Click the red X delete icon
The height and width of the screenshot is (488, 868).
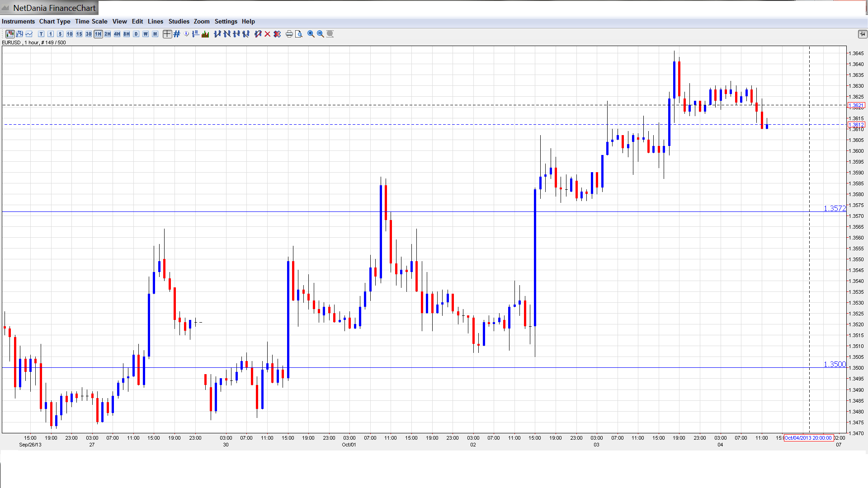click(x=268, y=34)
